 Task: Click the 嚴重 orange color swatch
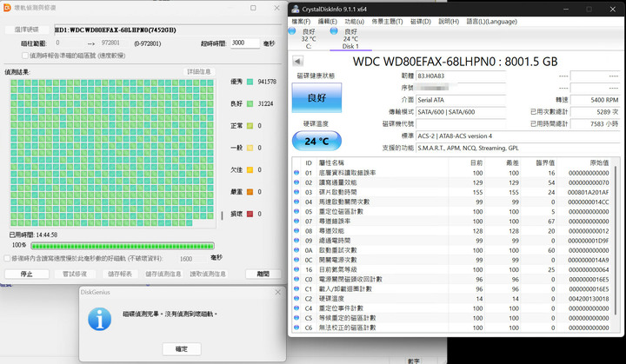[250, 192]
